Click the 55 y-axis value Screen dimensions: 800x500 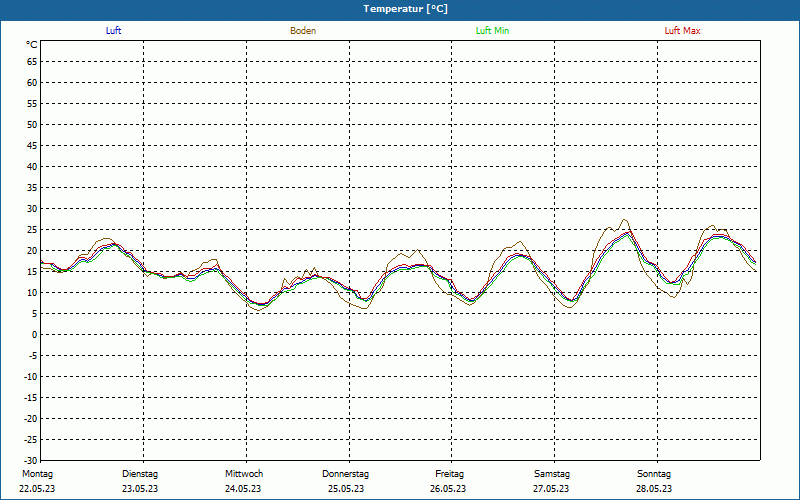pos(32,104)
